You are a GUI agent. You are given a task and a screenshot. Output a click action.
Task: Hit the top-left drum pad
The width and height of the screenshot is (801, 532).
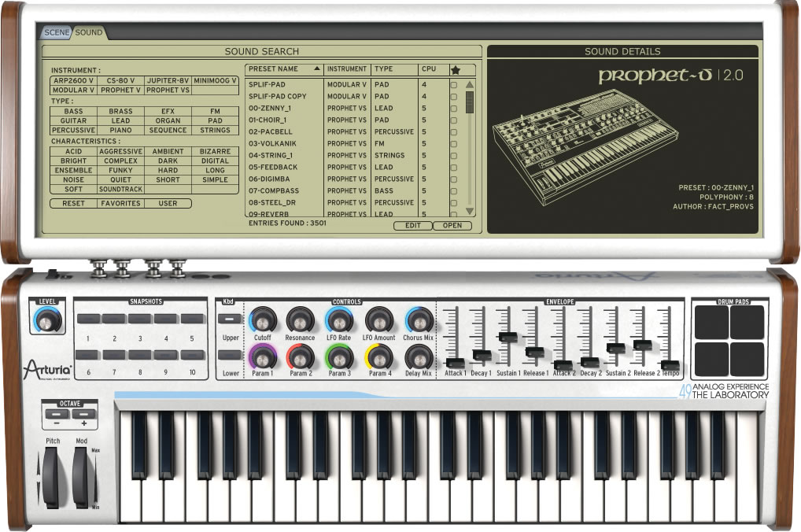711,323
